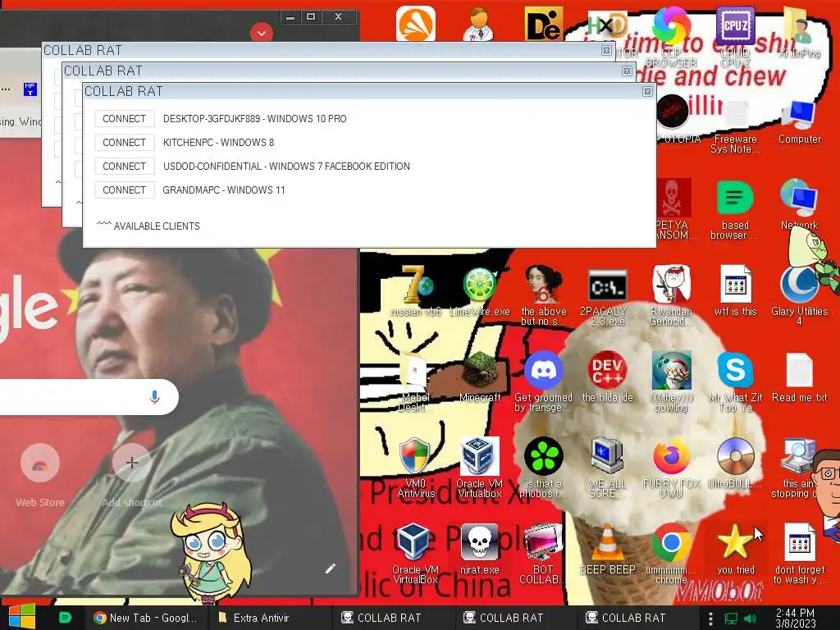
Task: Open the 2PACALY 2.3.exe icon
Action: pyautogui.click(x=608, y=296)
